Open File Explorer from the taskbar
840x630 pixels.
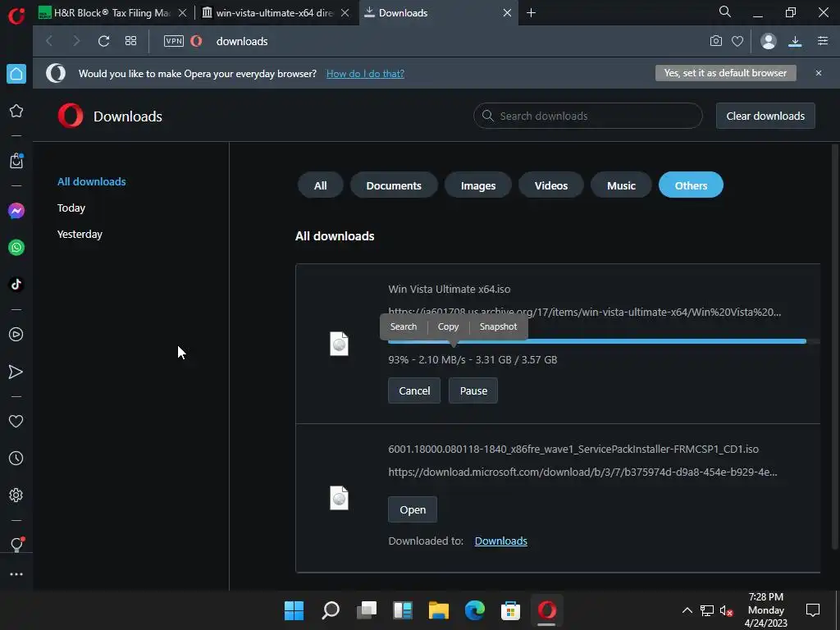pos(439,610)
